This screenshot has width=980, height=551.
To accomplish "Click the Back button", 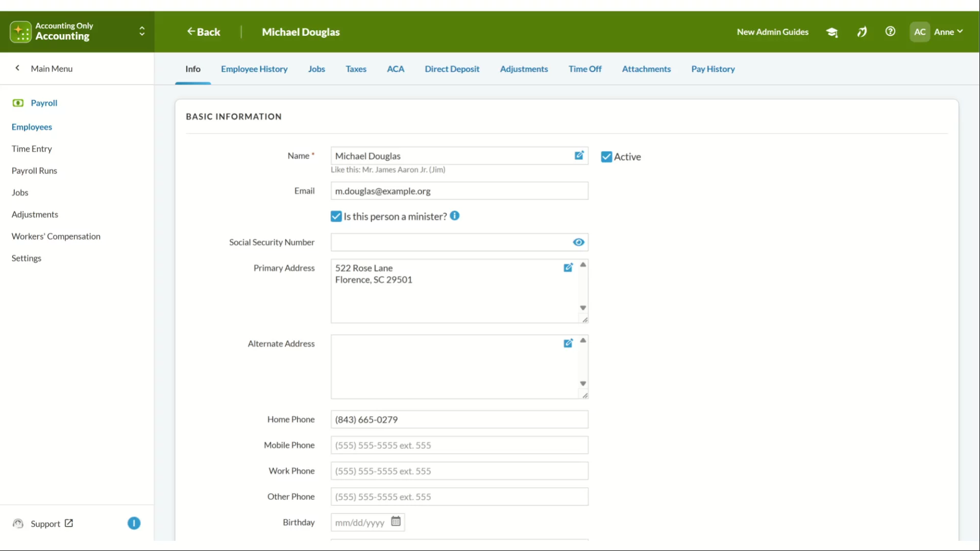I will (x=204, y=32).
